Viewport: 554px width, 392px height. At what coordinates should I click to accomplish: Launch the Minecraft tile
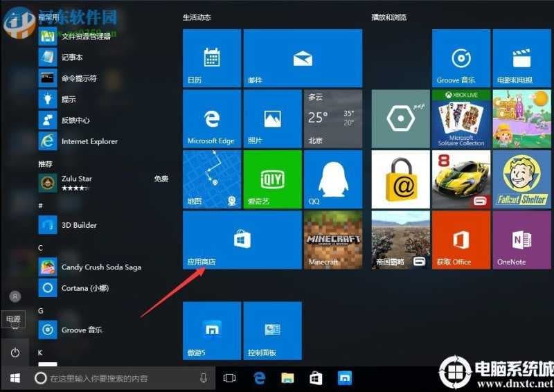[x=333, y=240]
